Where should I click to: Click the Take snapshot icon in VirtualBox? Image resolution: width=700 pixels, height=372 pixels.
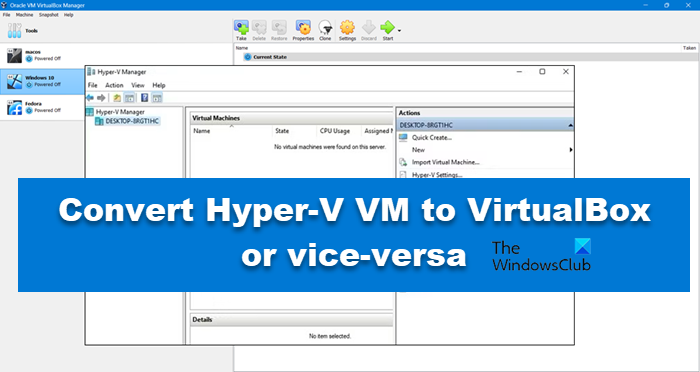point(242,30)
